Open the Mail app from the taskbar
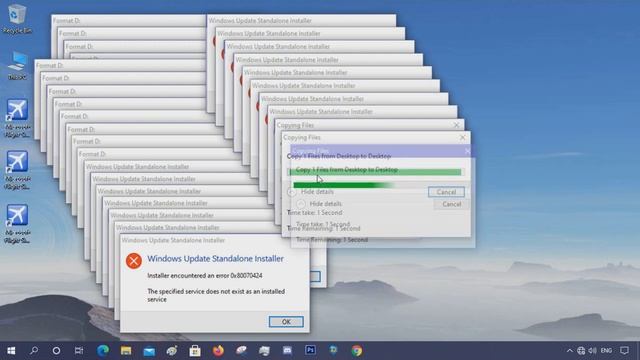 149,351
